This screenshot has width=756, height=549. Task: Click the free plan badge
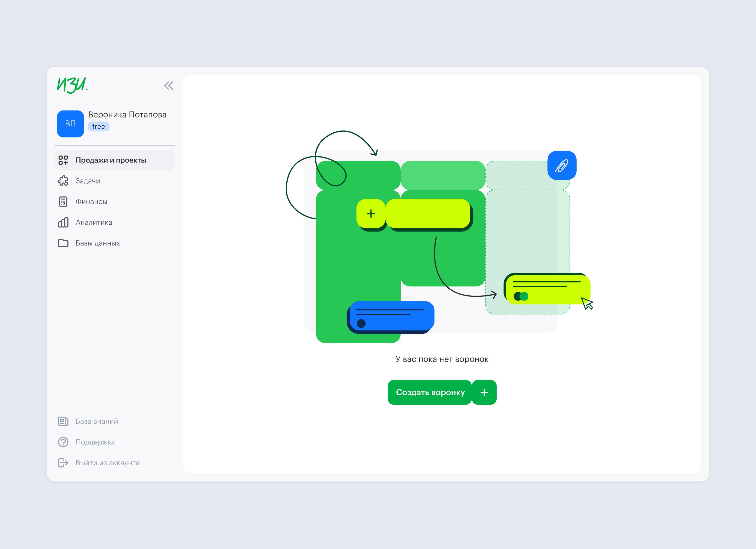(99, 127)
